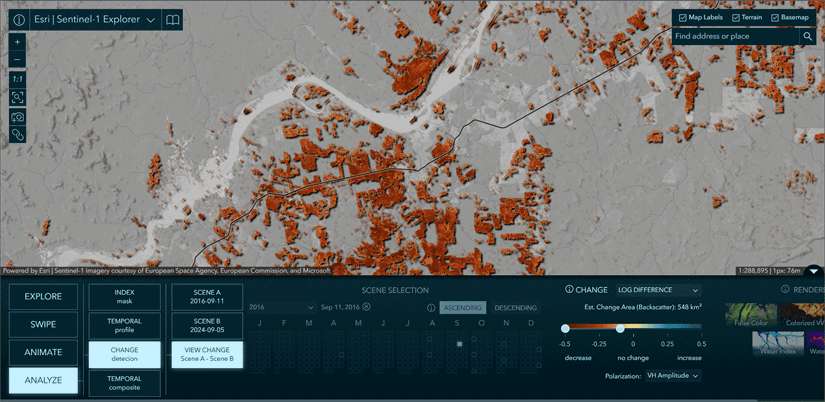Clear the Sep 11, 2016 selected date
The width and height of the screenshot is (825, 402).
[x=367, y=307]
